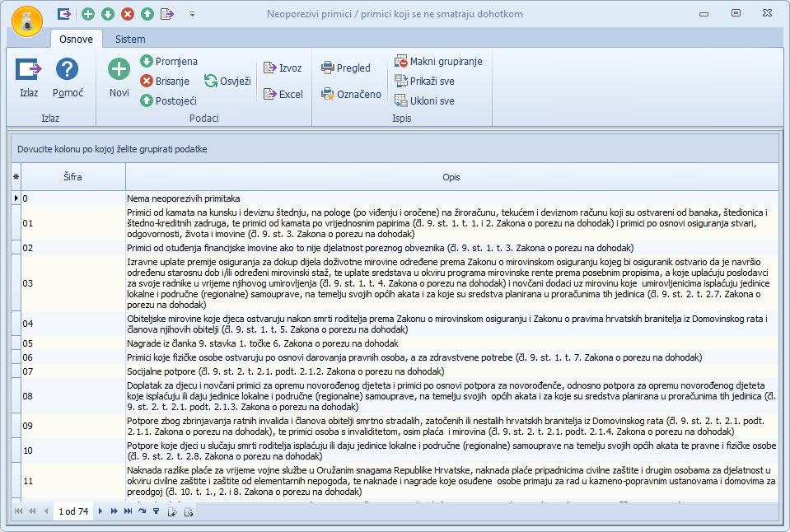The image size is (790, 532).
Task: Click the Promjena edit button
Action: (169, 61)
